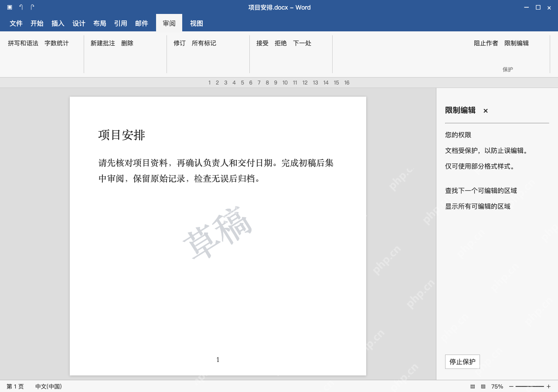Toggle 限制编辑 in the ribbon
Image resolution: width=558 pixels, height=392 pixels.
(x=517, y=43)
